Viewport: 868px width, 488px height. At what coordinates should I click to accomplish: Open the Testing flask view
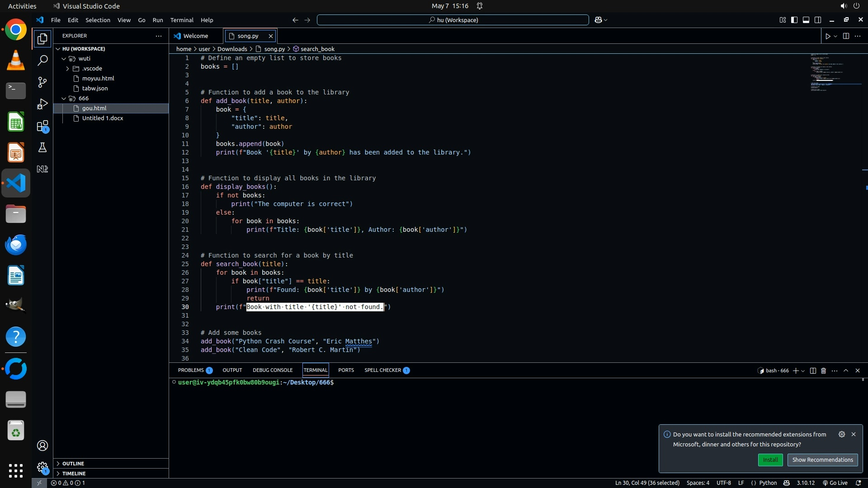[x=42, y=147]
